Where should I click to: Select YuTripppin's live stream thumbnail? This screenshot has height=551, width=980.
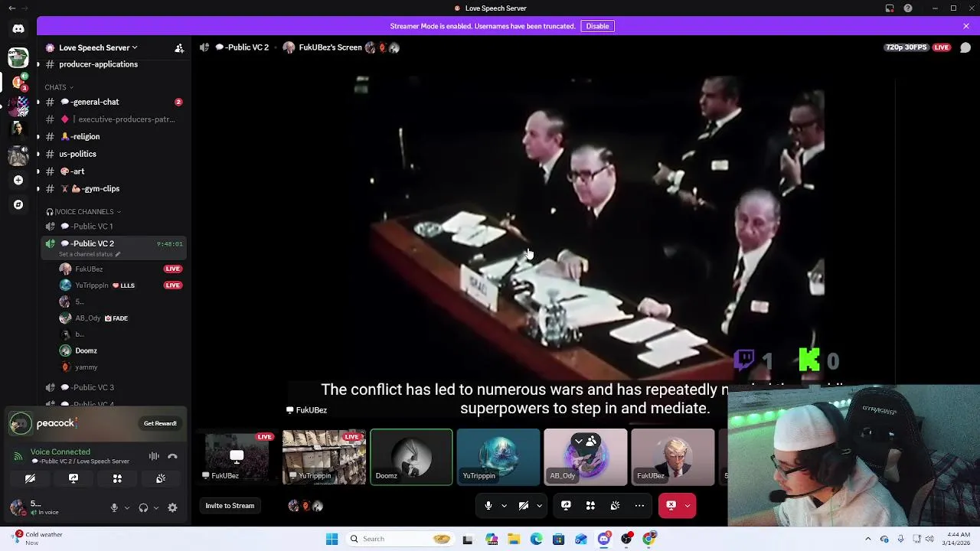click(324, 457)
